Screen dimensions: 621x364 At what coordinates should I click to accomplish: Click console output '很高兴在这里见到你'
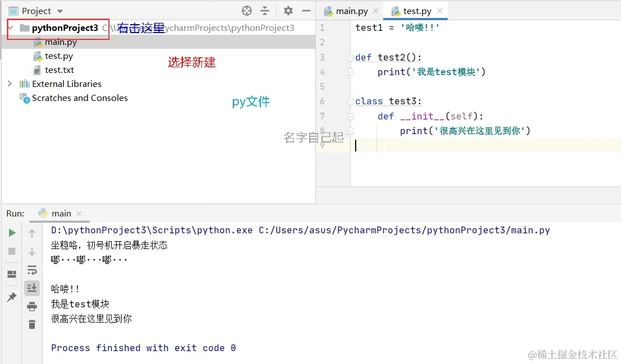point(91,319)
